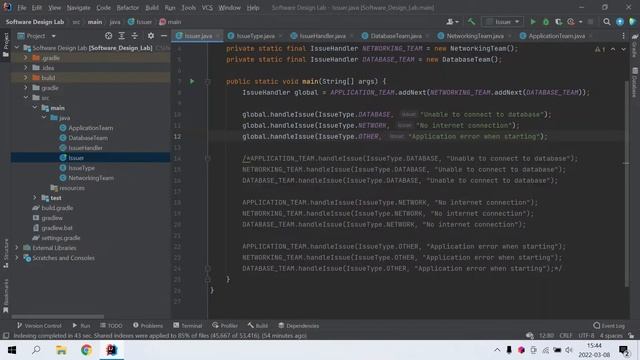Open the Structure side panel
This screenshot has height=360, width=640.
pyautogui.click(x=5, y=253)
